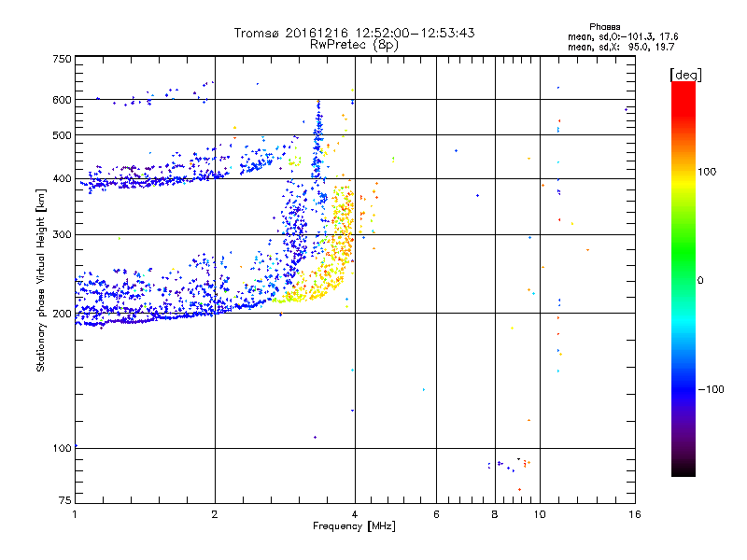Click the x-axis tick label "6"
The image size is (747, 560).
point(436,514)
